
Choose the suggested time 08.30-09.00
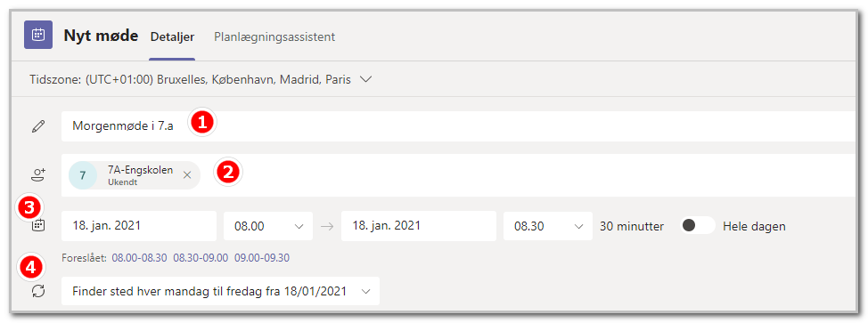(x=201, y=258)
